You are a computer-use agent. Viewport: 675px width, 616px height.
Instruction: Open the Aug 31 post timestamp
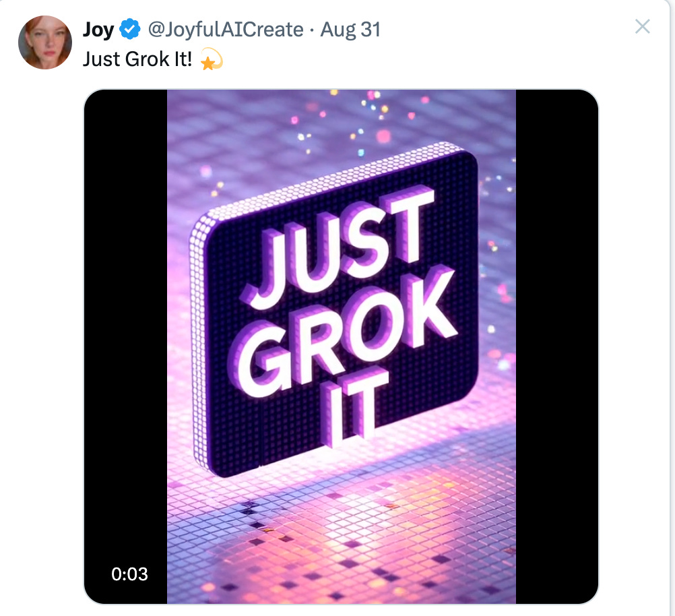point(350,30)
